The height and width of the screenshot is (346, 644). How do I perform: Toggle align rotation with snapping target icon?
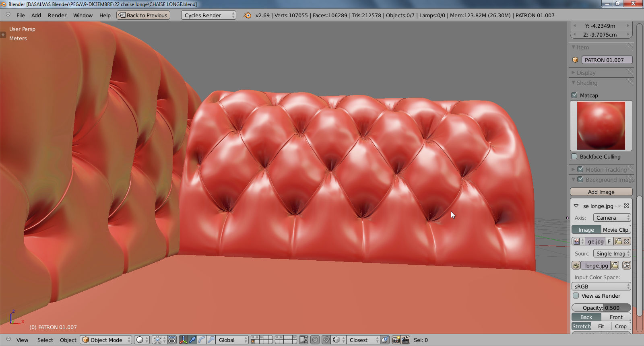[x=385, y=340]
